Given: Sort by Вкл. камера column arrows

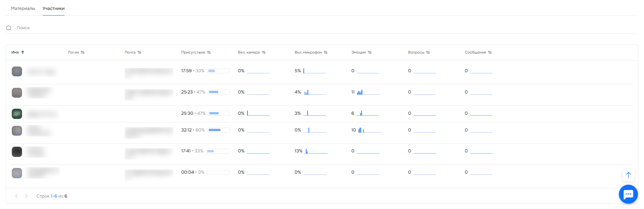Looking at the screenshot, I should [x=264, y=52].
